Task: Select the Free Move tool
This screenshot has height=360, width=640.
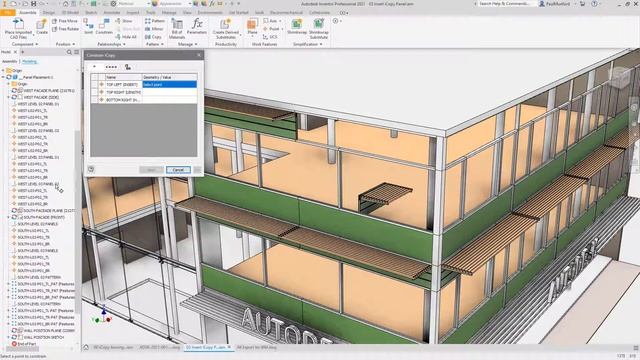Action: pos(64,21)
